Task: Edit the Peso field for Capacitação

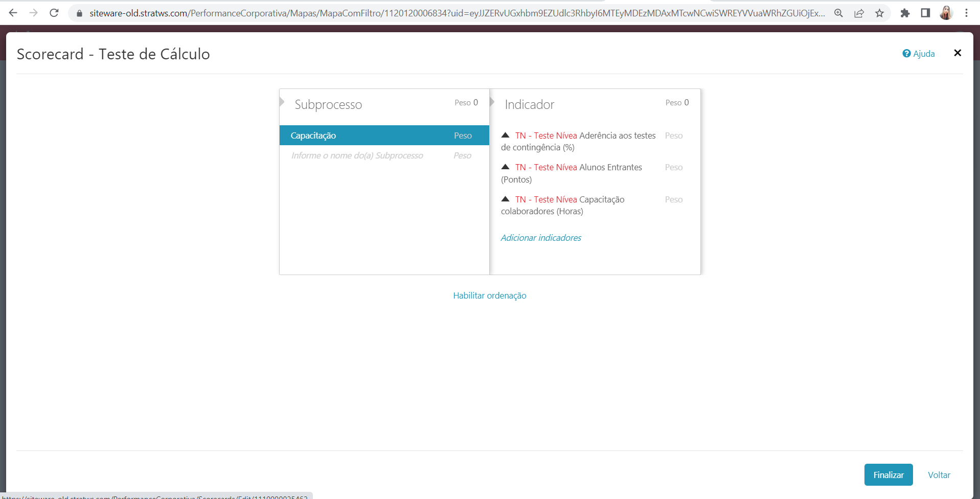Action: pos(463,135)
